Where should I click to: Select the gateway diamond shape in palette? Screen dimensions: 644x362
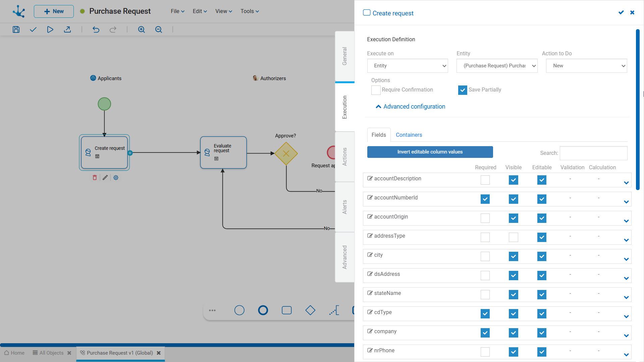coord(310,310)
